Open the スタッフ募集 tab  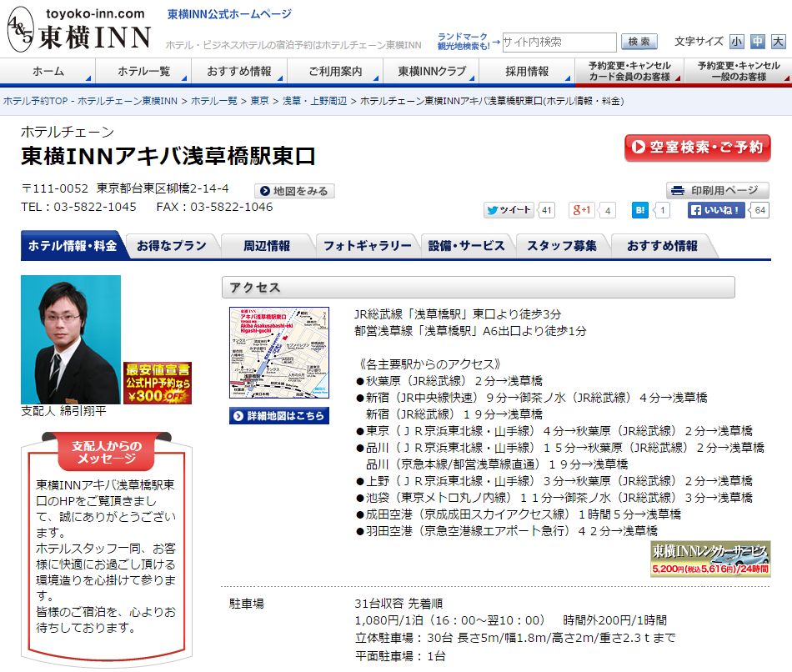(562, 246)
